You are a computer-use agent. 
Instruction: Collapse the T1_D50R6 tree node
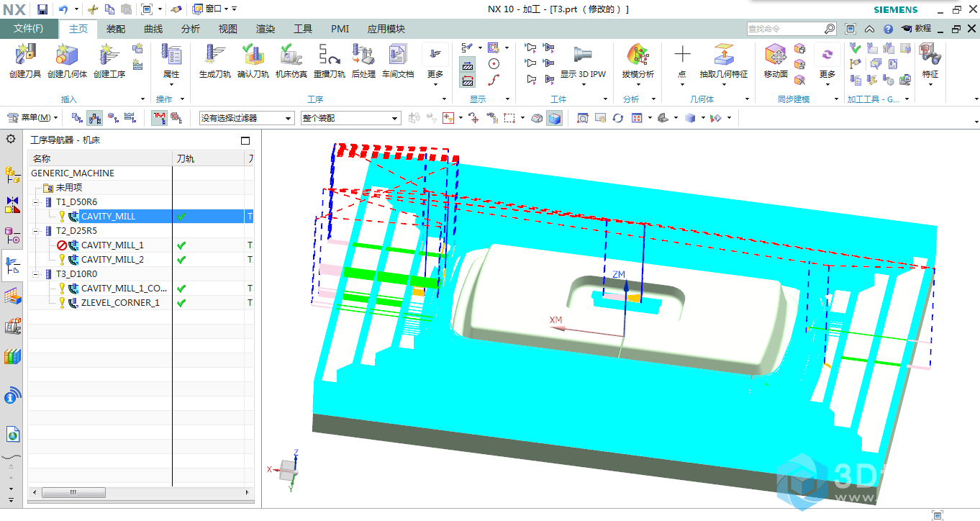coord(36,201)
